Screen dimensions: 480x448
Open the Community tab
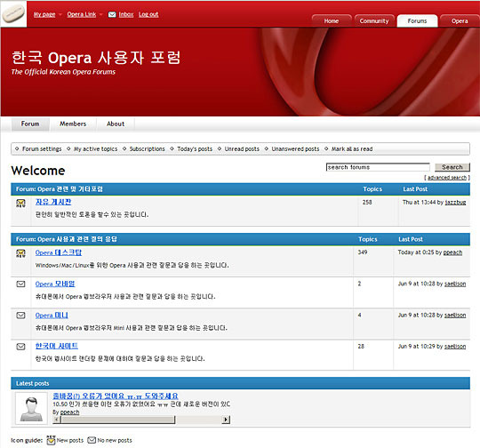pyautogui.click(x=374, y=20)
